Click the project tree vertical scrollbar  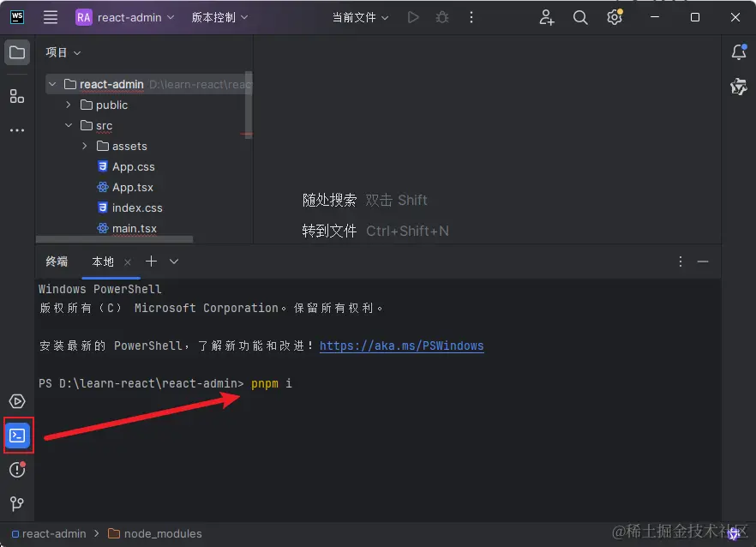(249, 105)
